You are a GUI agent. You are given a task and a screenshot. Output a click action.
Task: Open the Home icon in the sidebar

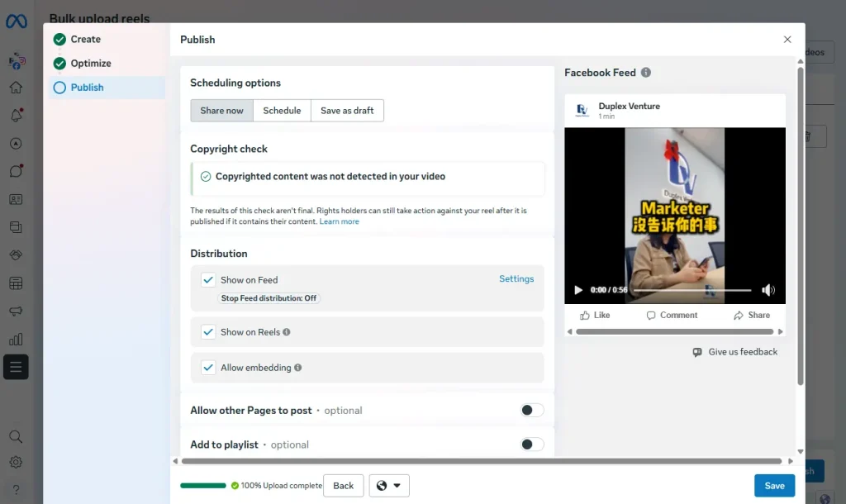[16, 88]
